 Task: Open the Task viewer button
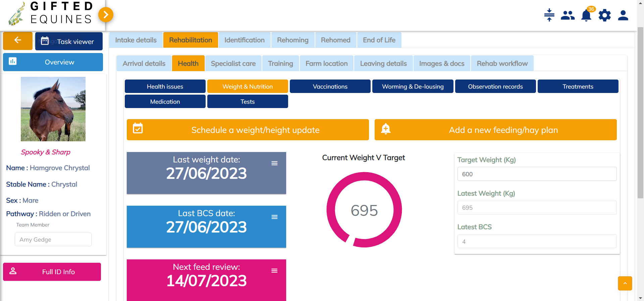coord(69,41)
